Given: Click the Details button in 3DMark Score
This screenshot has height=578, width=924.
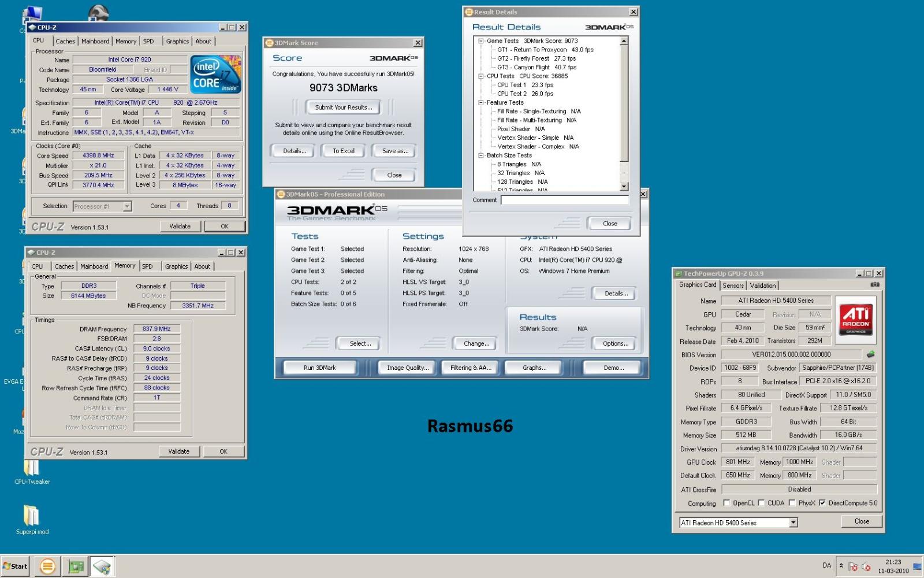Looking at the screenshot, I should (x=294, y=151).
